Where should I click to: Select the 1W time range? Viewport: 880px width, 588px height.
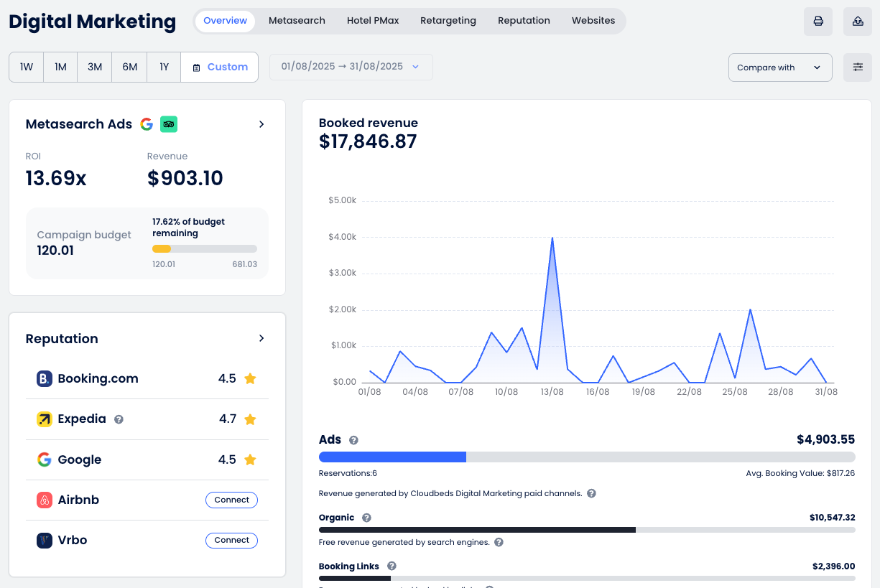(x=27, y=67)
